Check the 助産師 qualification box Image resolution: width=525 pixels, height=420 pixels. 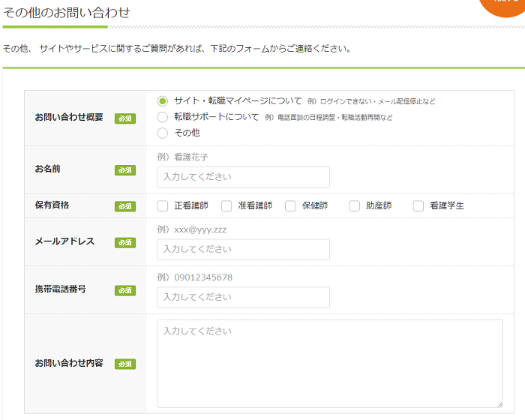354,205
